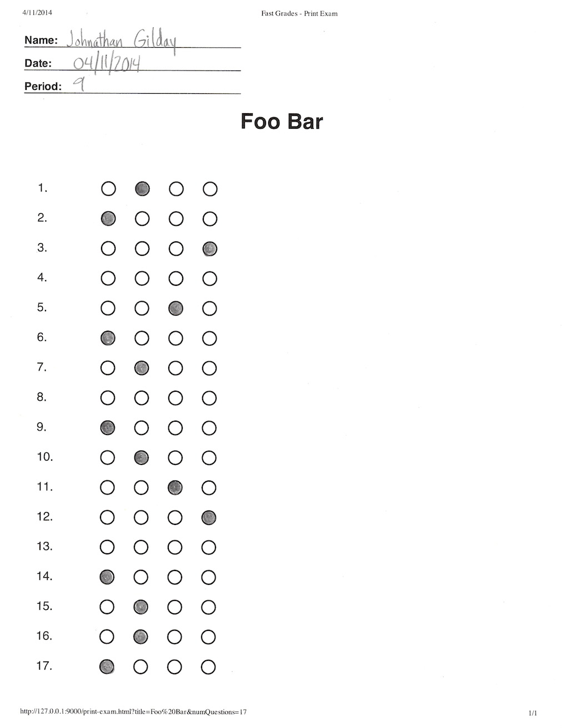
Task: Click the filled first bubble on question 17
Action: (x=107, y=667)
